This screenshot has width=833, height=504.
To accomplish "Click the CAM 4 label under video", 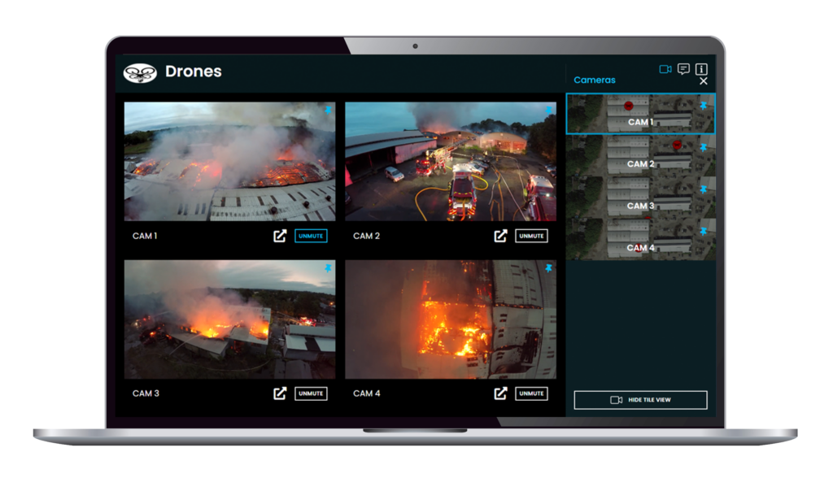I will click(367, 393).
